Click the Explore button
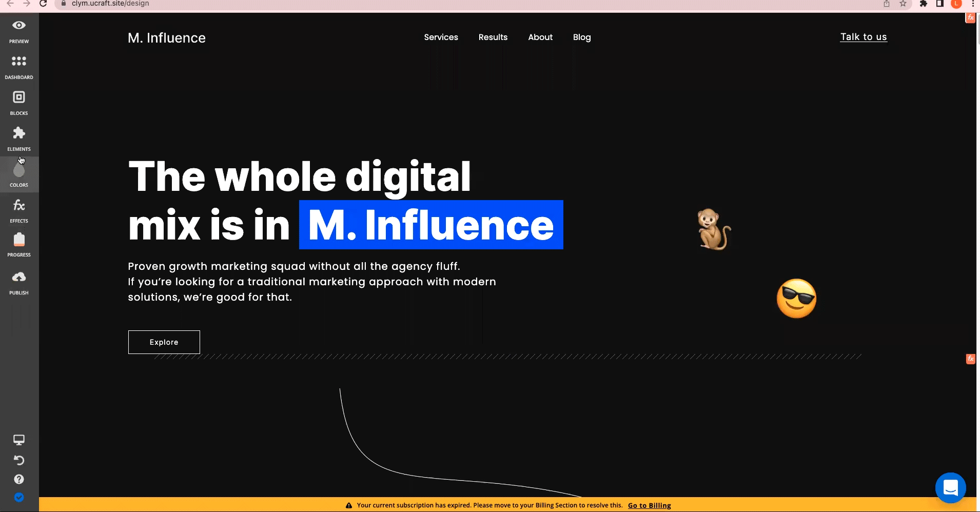Viewport: 980px width, 512px height. 164,342
